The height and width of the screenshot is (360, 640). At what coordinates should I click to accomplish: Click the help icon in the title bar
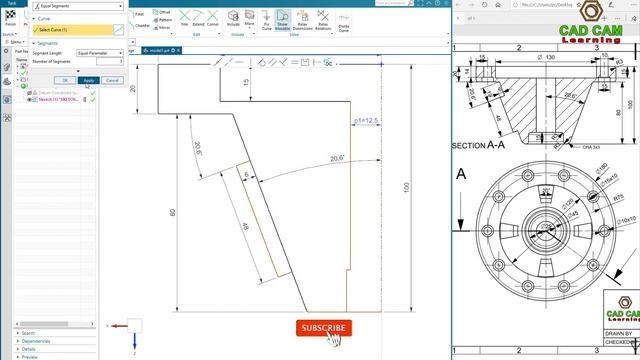tap(437, 3)
